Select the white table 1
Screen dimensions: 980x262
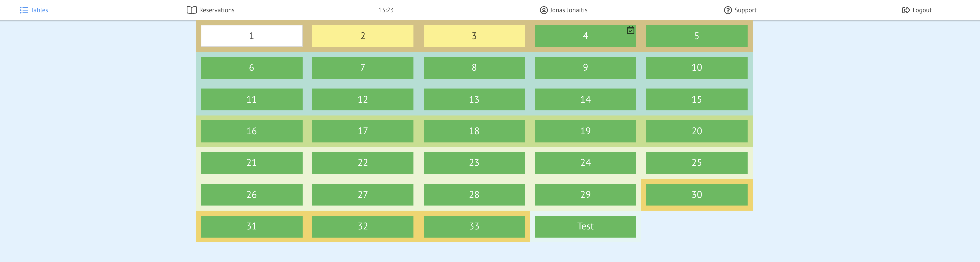tap(251, 36)
